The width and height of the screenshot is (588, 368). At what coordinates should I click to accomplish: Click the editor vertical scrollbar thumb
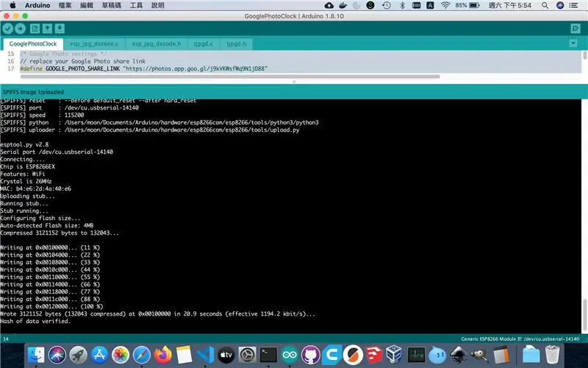pyautogui.click(x=584, y=55)
